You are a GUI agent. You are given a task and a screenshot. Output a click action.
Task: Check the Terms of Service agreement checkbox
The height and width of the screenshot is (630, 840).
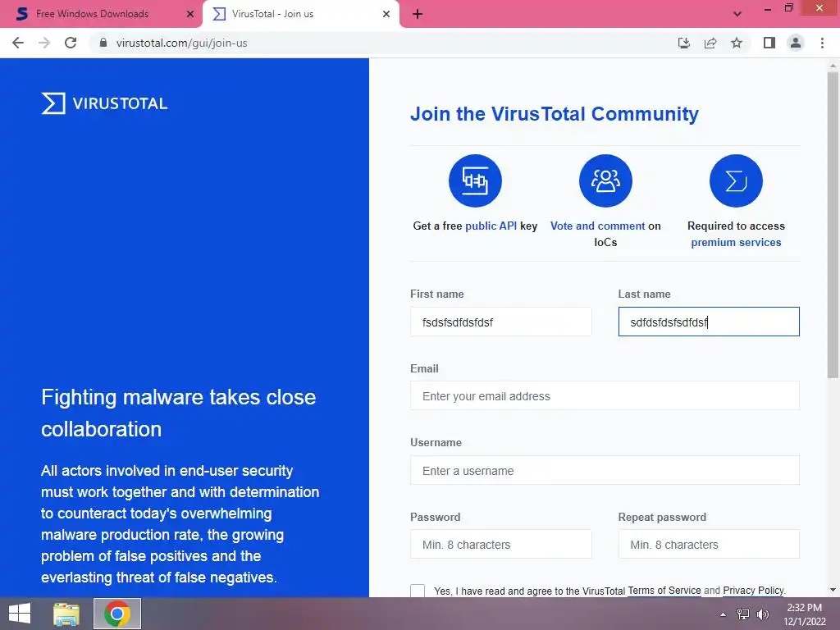418,591
